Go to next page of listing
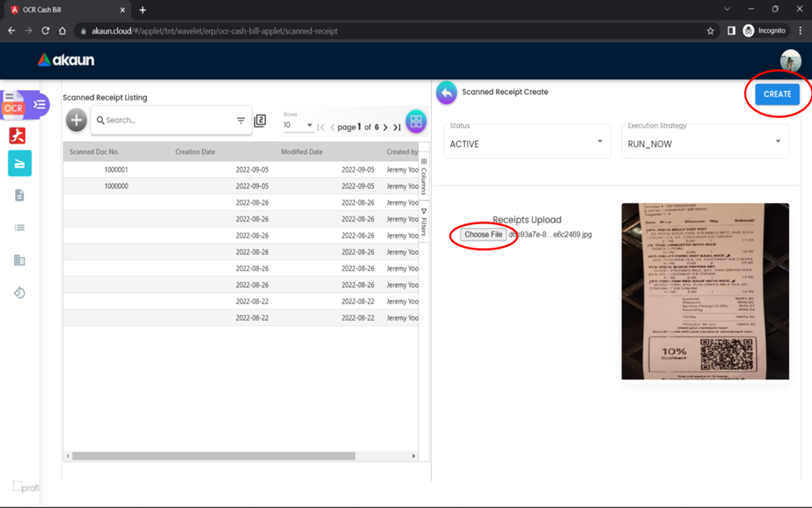Screen dimensions: 812x508 click(x=385, y=128)
